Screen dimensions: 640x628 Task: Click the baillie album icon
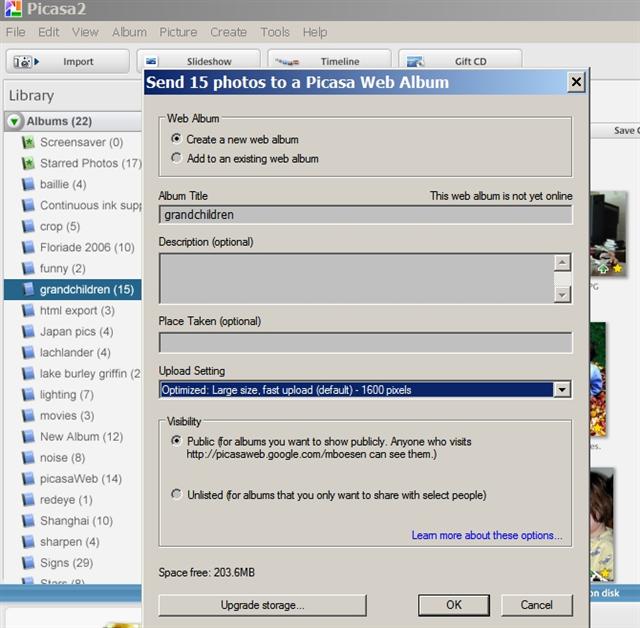28,184
